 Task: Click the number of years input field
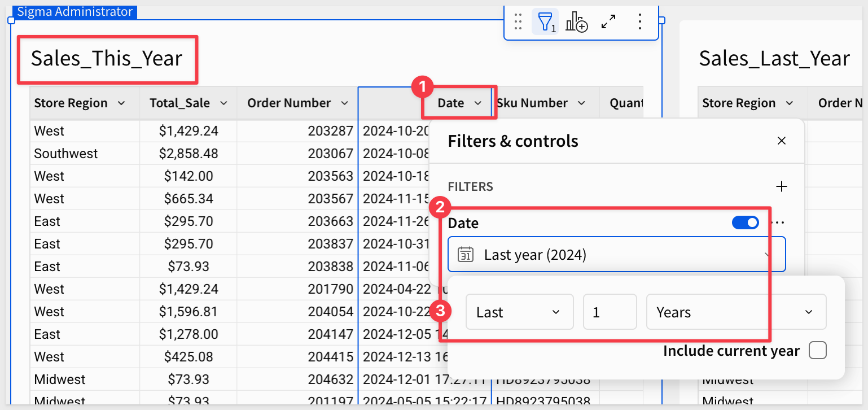[x=610, y=312]
